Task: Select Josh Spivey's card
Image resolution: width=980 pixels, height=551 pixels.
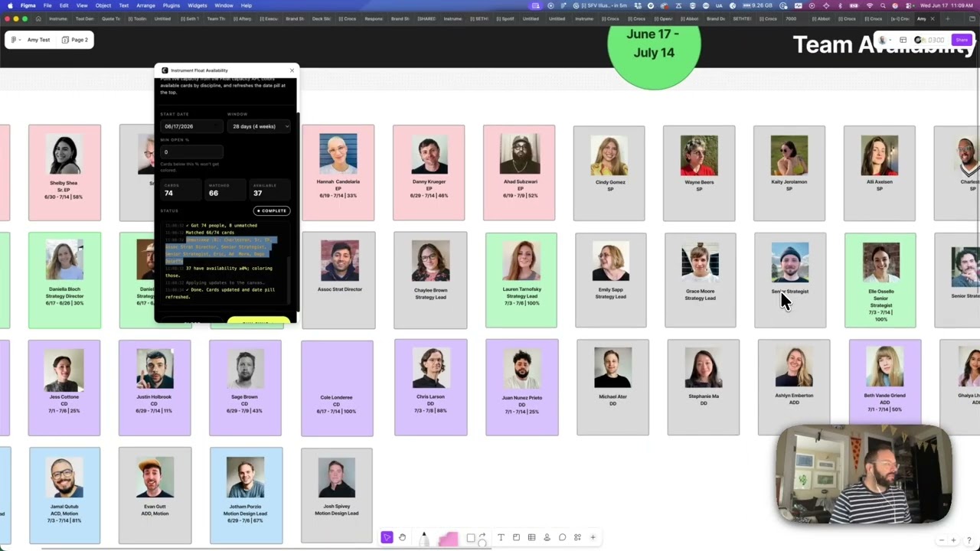Action: pos(337,496)
